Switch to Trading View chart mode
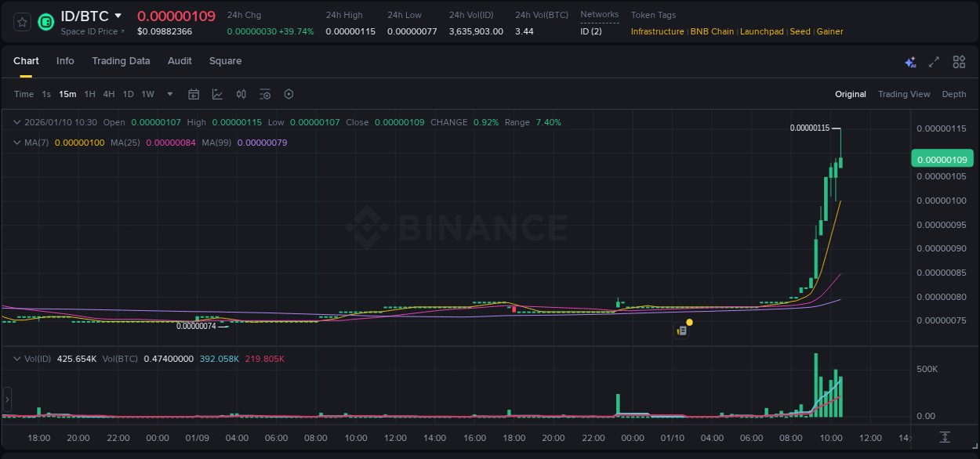Viewport: 980px width, 459px height. tap(904, 94)
